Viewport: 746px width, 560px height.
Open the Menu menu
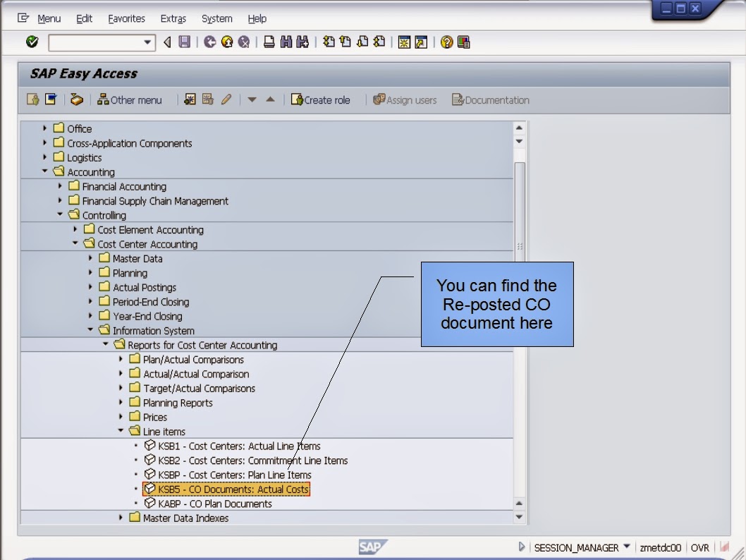pos(49,18)
